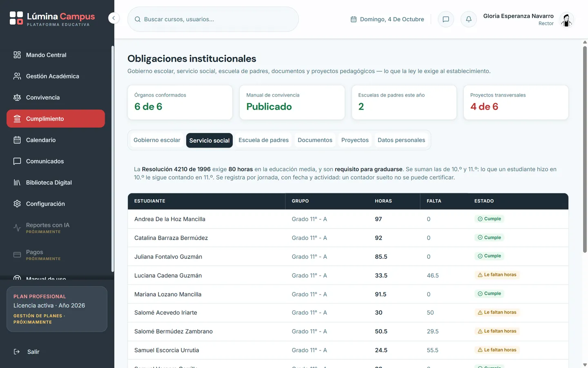
Task: Click the Órganos conformados card
Action: (180, 102)
